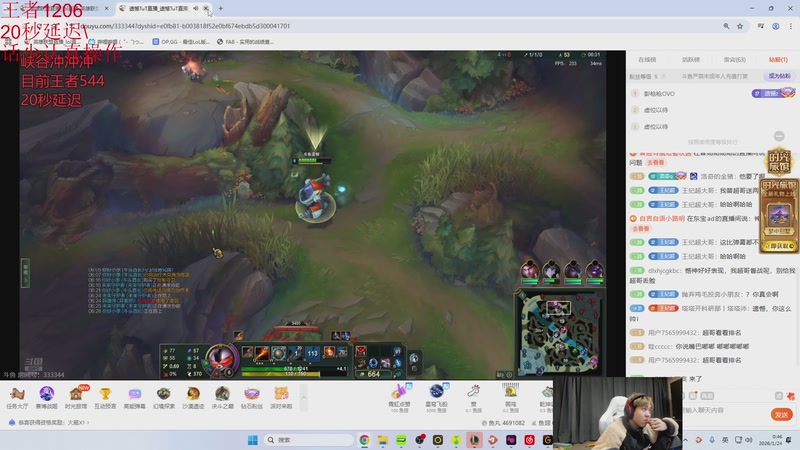The image size is (800, 450).
Task: Switch to the 钻粉(1) tab
Action: 778,60
